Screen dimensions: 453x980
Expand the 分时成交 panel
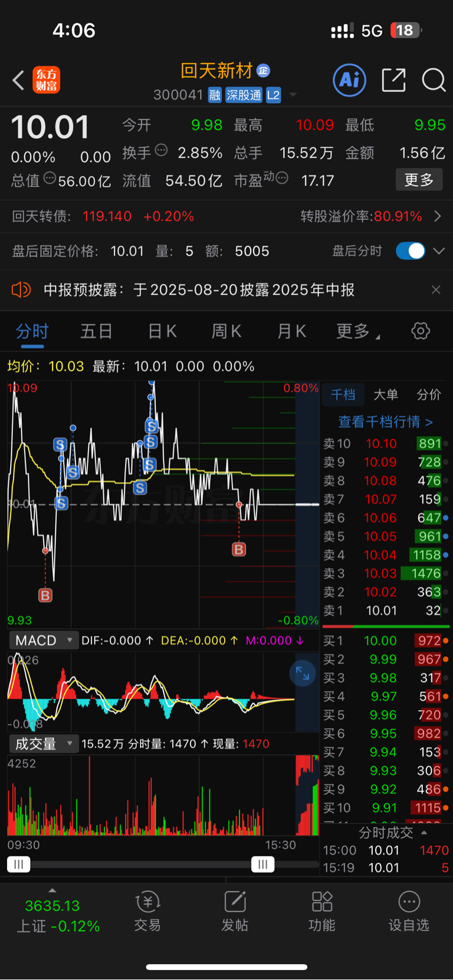pyautogui.click(x=393, y=833)
